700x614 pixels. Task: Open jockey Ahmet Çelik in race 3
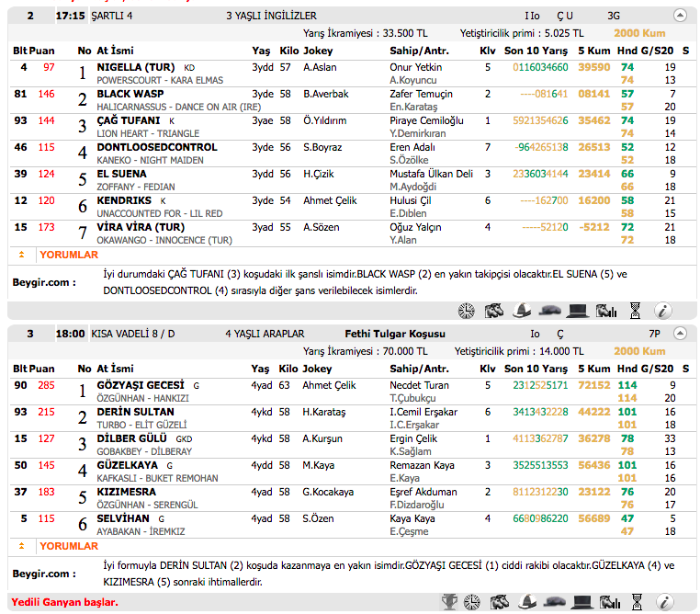coord(329,385)
